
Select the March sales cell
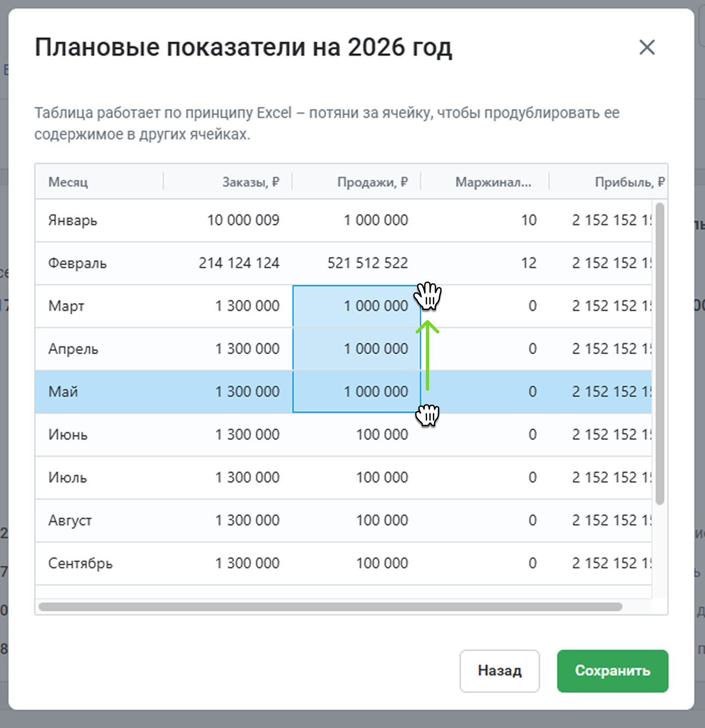coord(375,306)
